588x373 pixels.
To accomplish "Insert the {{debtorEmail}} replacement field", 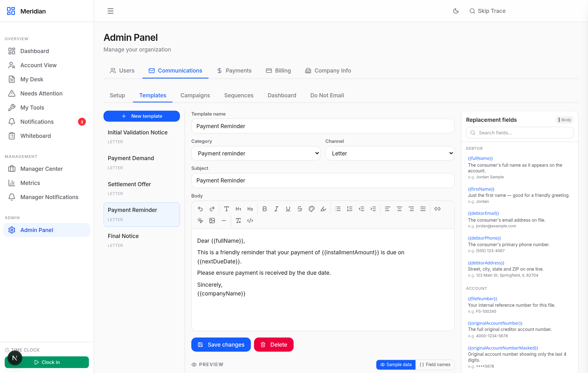I will tap(483, 214).
